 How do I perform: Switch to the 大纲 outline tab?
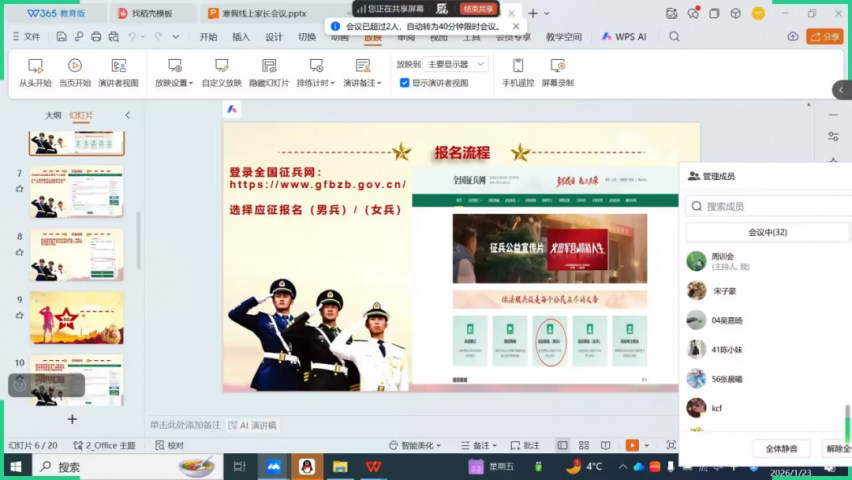(52, 115)
